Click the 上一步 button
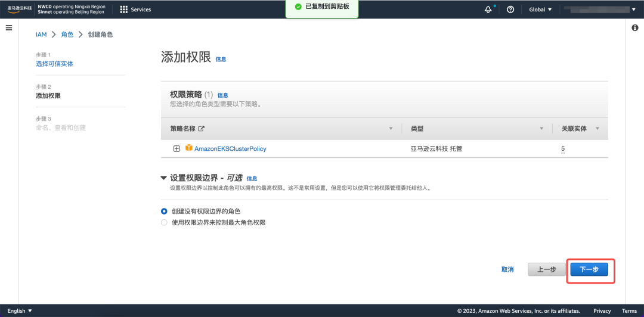 pyautogui.click(x=547, y=269)
